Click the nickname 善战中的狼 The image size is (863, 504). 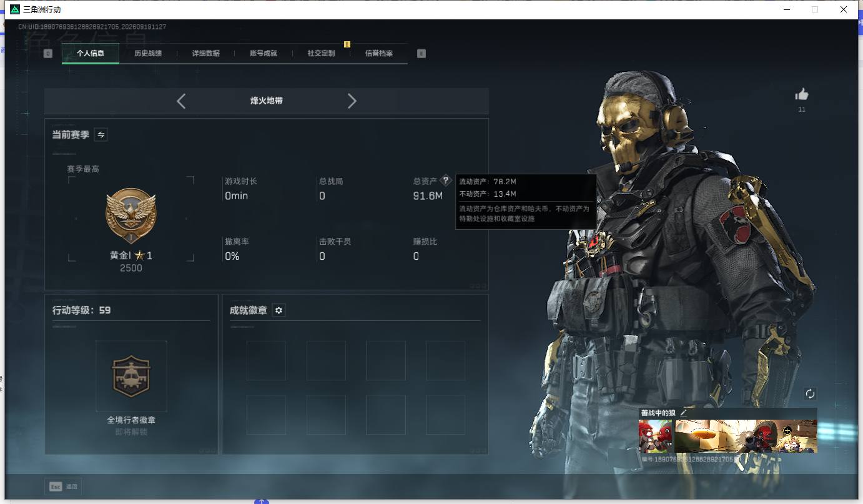658,413
